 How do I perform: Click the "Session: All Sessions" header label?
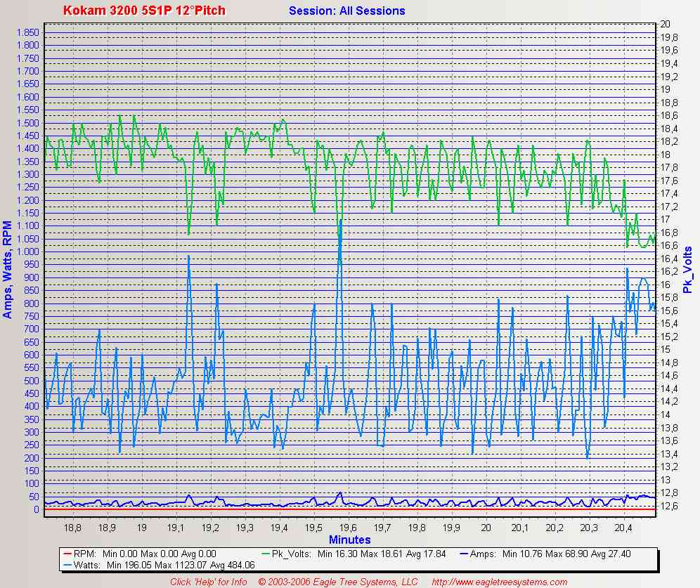346,11
